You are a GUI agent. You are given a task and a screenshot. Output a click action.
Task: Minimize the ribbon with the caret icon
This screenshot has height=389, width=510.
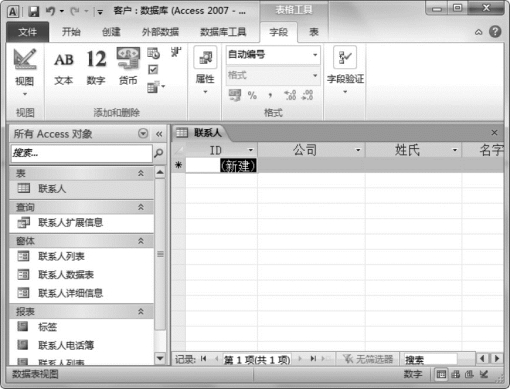pyautogui.click(x=478, y=32)
